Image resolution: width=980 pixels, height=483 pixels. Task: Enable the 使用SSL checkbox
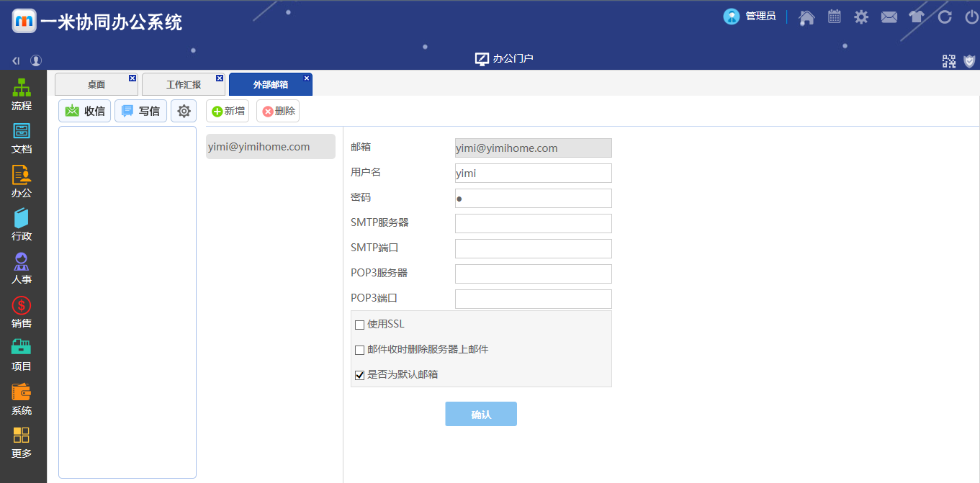tap(360, 325)
